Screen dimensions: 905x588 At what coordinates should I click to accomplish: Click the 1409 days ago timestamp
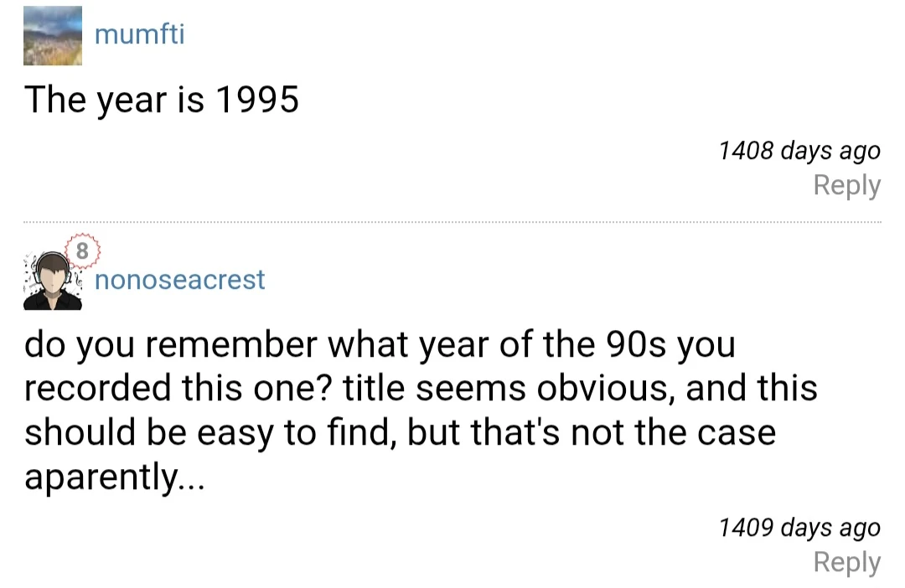[x=799, y=528]
